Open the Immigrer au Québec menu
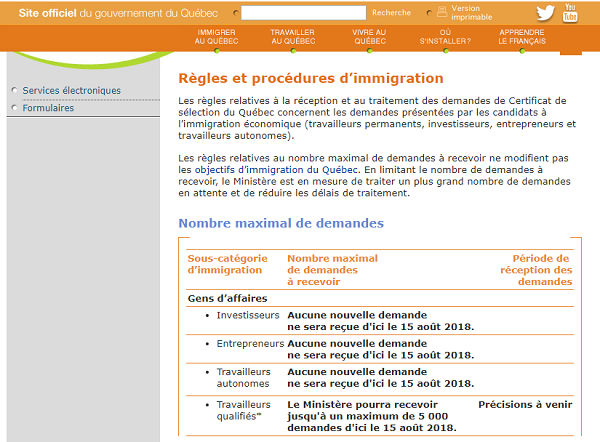The width and height of the screenshot is (600, 442). [216, 37]
